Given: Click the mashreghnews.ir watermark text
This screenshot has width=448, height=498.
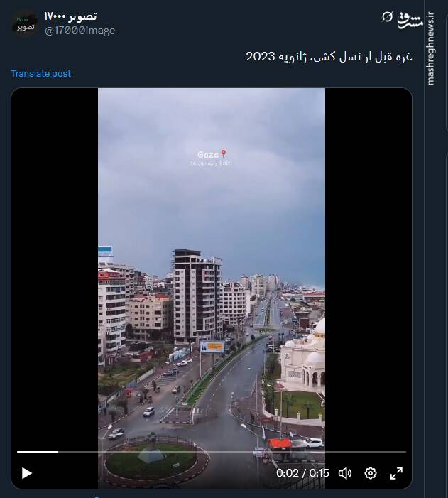Looking at the screenshot, I should 430,48.
